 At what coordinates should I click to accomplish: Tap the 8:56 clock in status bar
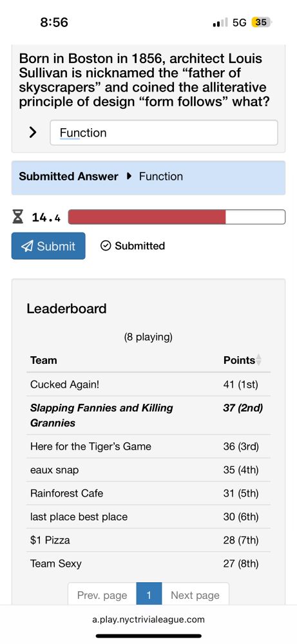coord(54,22)
